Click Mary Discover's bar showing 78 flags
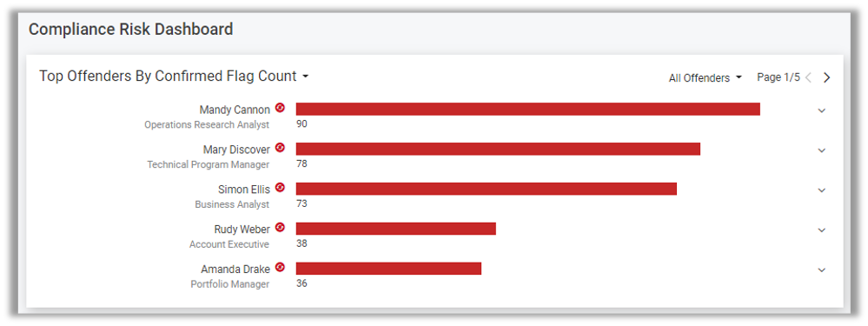 [498, 149]
